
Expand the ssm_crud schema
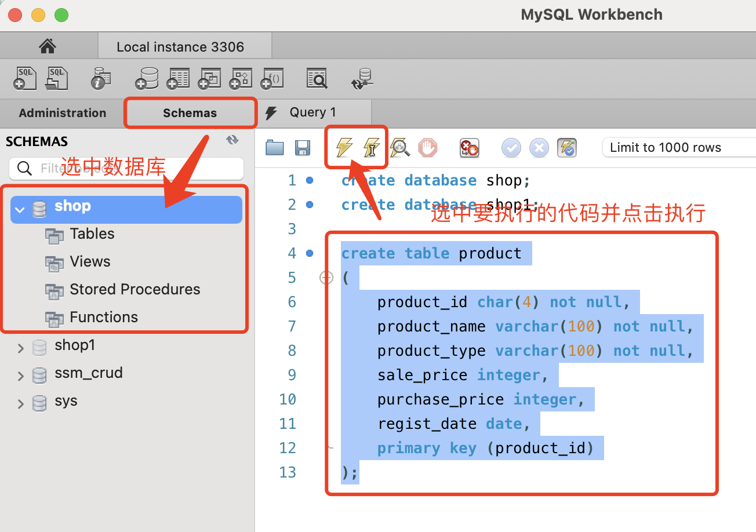(x=20, y=376)
